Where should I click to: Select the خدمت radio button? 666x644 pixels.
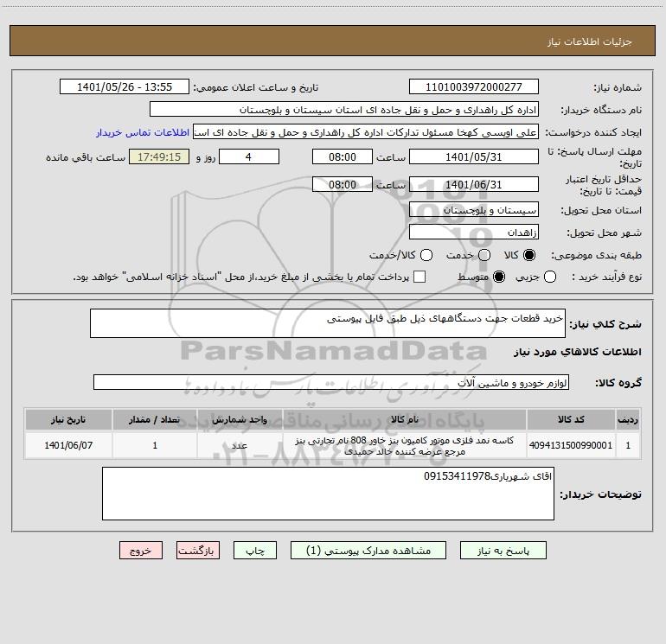pos(484,255)
